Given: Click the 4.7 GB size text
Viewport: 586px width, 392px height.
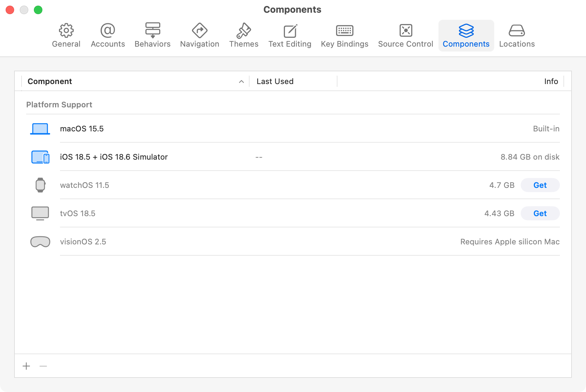Looking at the screenshot, I should 502,185.
